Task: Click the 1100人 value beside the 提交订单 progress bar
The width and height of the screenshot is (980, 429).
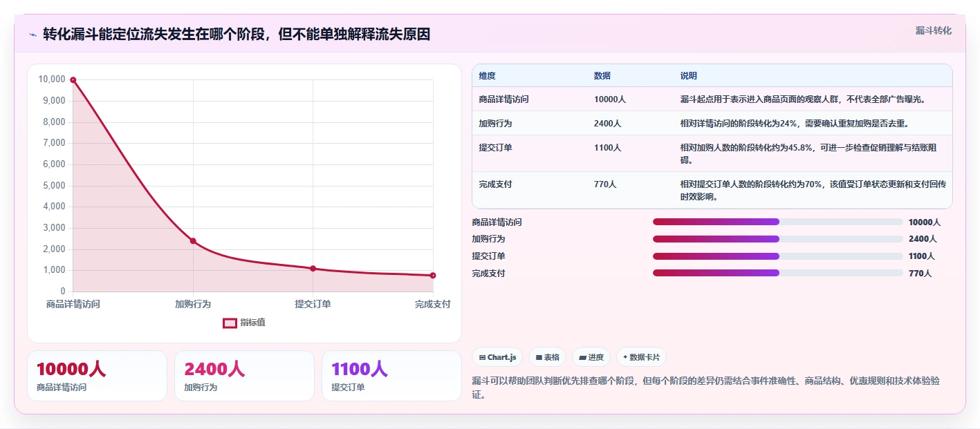Action: click(x=923, y=256)
